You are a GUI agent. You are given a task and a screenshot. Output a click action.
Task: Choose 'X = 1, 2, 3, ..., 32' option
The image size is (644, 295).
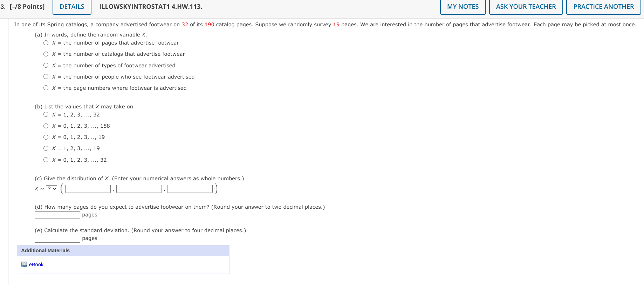pos(46,114)
